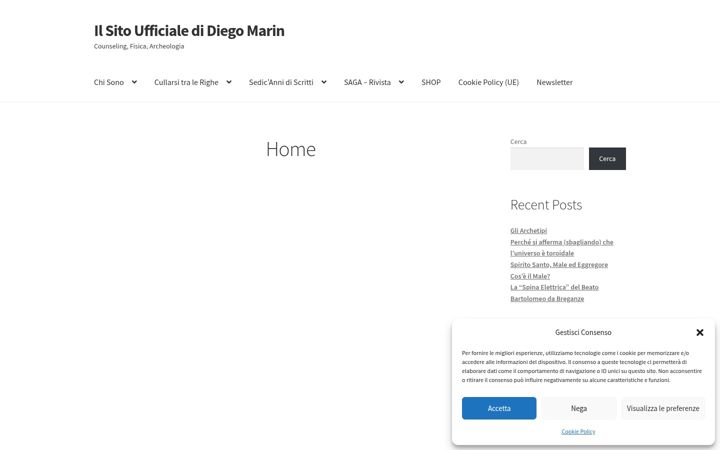Click the Recent Posts heading
The image size is (720, 450).
[546, 205]
